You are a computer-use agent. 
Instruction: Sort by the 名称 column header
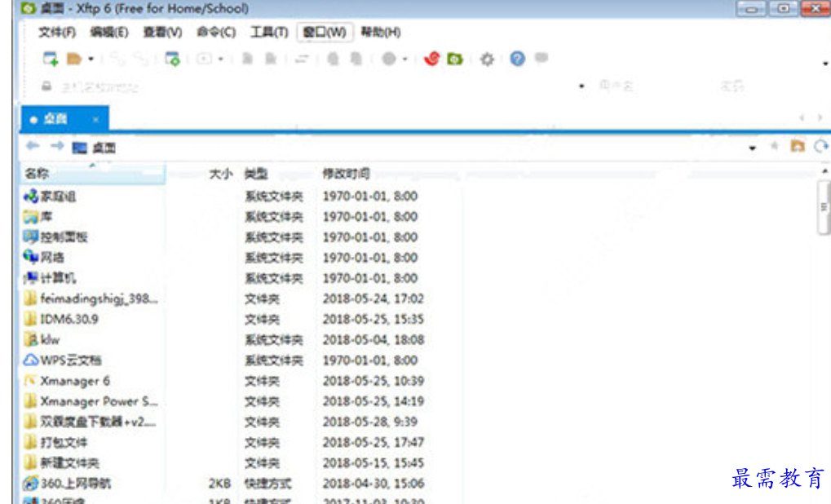click(93, 173)
